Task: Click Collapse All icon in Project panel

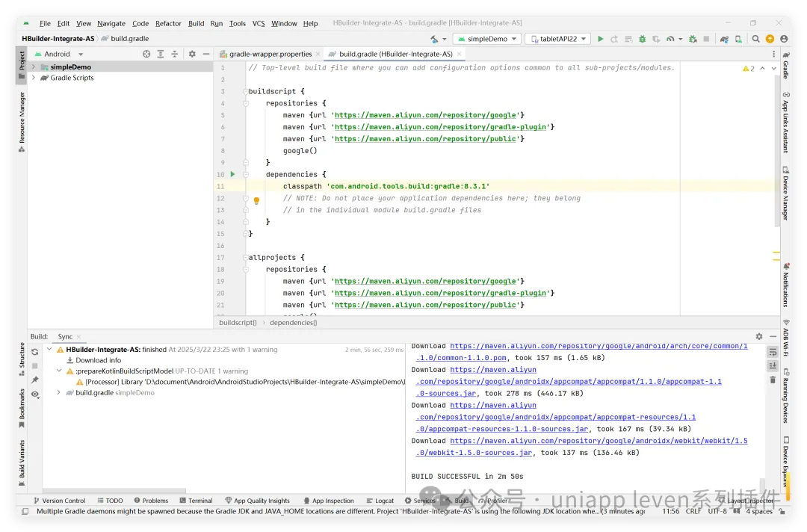Action: 174,54
